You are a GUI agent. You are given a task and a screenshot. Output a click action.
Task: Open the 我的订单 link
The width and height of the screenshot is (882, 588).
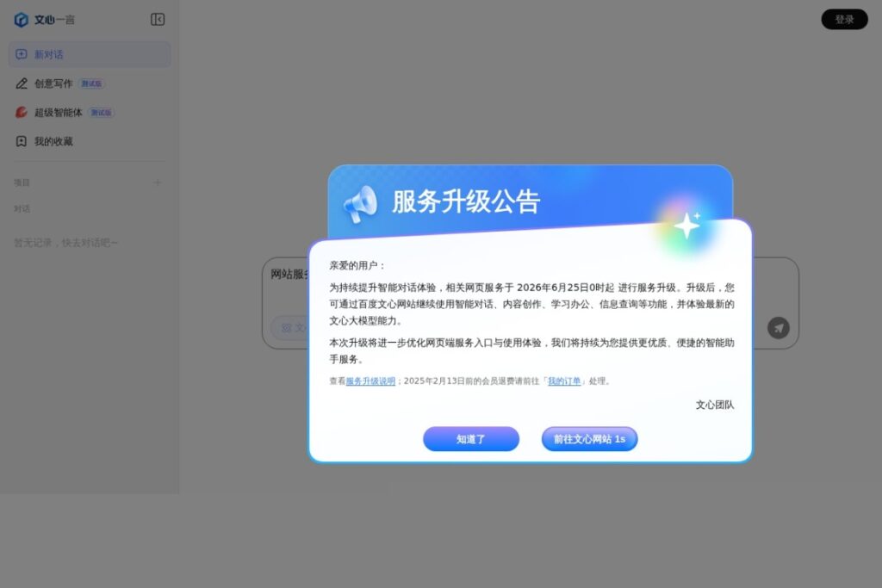(x=564, y=381)
